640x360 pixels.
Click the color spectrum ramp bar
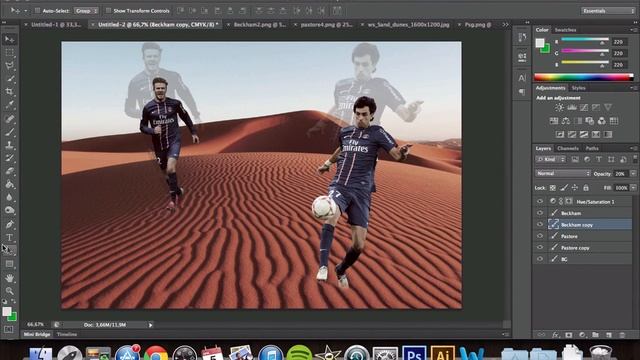[584, 77]
